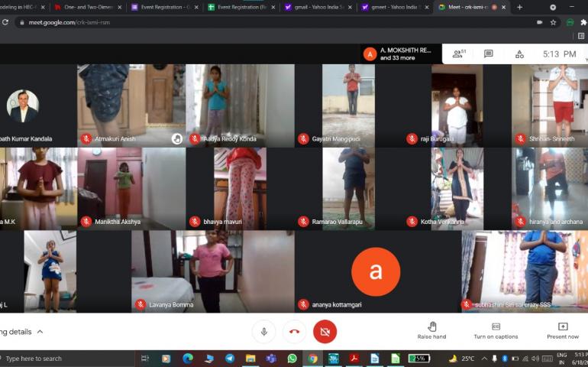Select Kotha Venkanna video tile
This screenshot has height=367, width=588.
pyautogui.click(x=457, y=189)
